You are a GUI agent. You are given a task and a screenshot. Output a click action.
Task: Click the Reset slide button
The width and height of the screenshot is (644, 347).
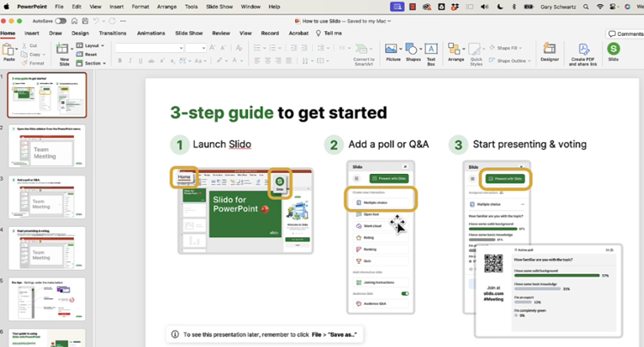tap(87, 54)
